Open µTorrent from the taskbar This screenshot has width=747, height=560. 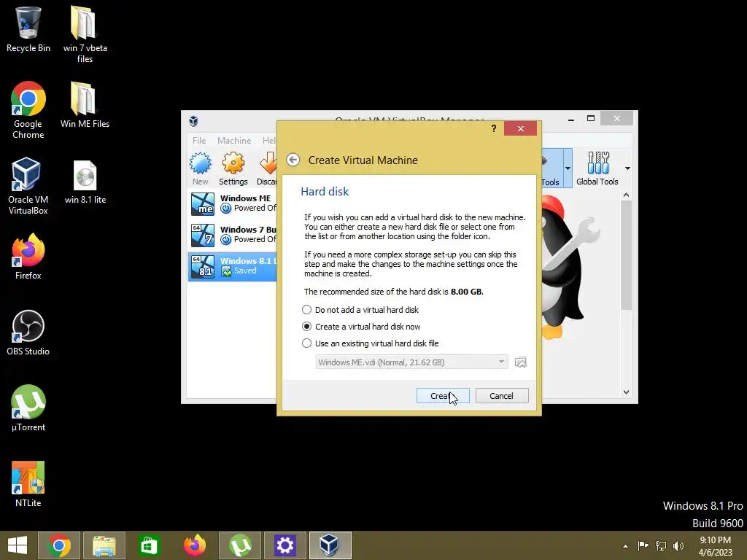240,545
